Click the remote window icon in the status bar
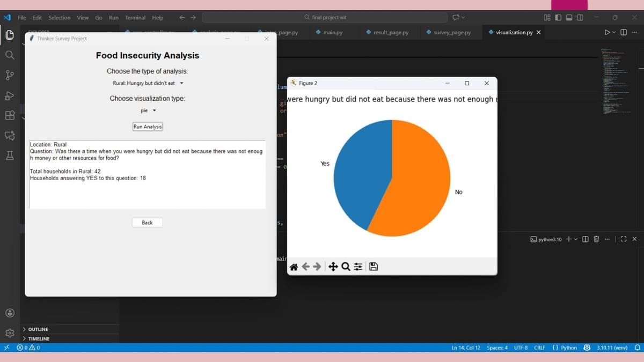The height and width of the screenshot is (362, 644). 6,348
